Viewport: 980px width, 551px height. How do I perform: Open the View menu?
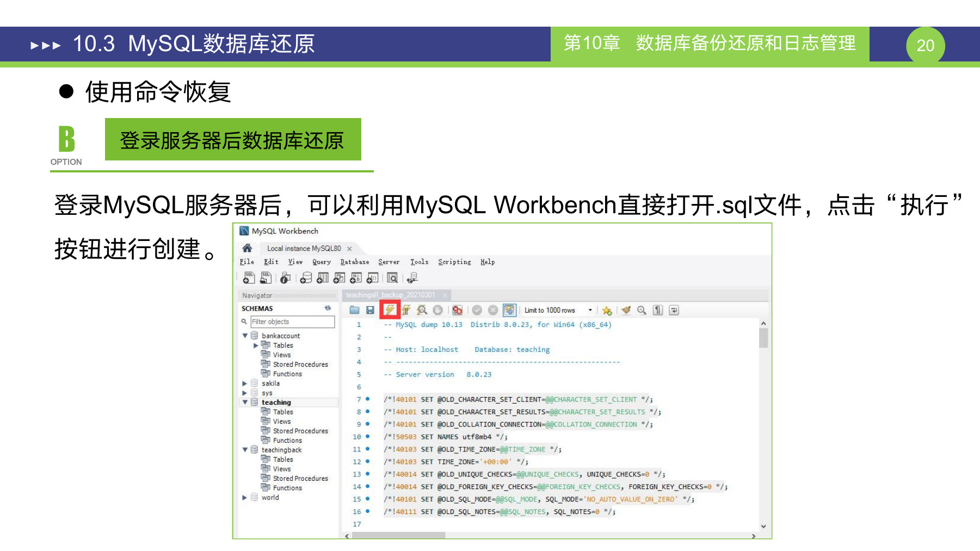[295, 262]
